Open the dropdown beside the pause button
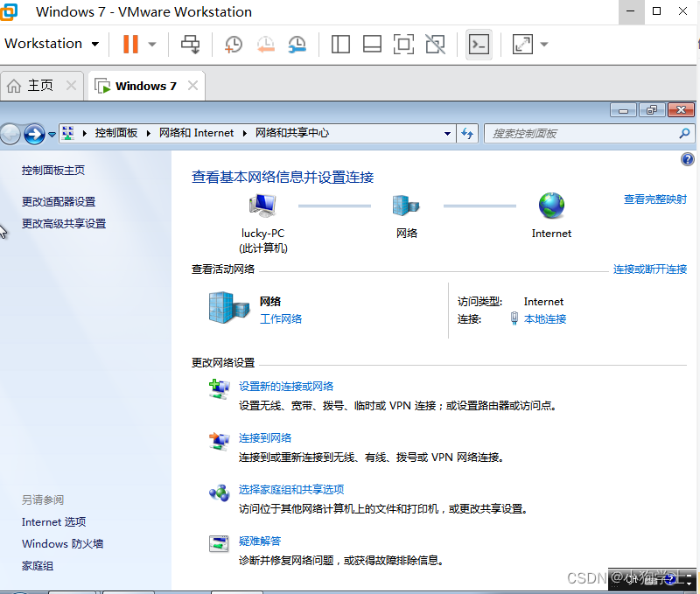The image size is (700, 594). tap(152, 45)
